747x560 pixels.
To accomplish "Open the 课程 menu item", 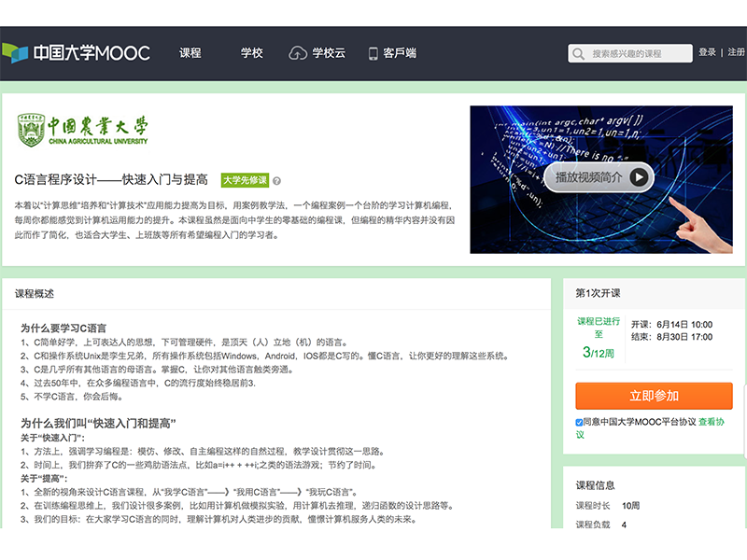I will (x=190, y=53).
